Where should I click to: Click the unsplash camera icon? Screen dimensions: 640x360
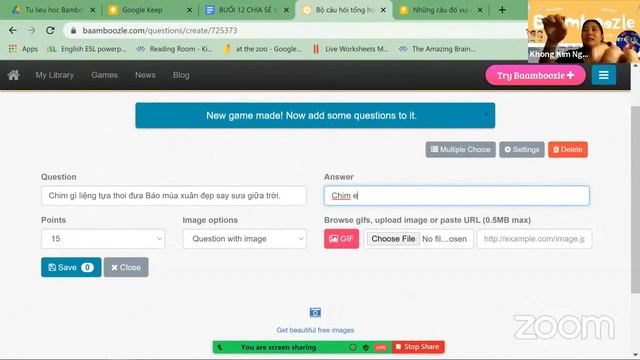coord(315,313)
